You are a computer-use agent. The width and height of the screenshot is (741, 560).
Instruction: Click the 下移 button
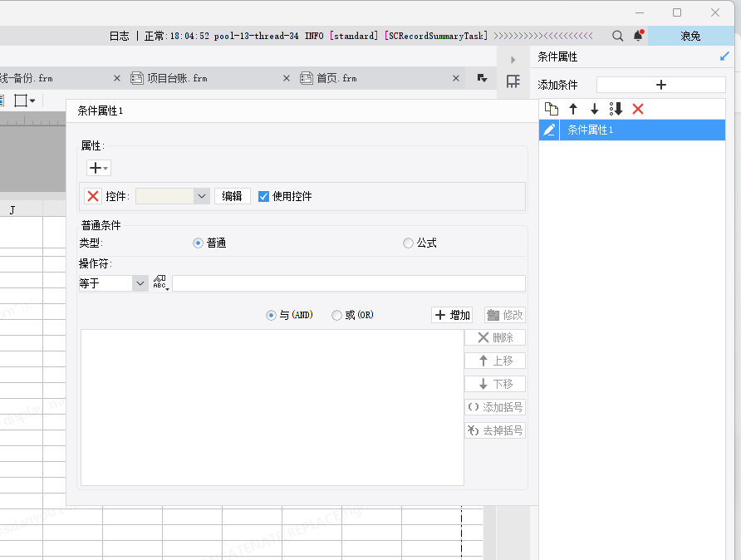(x=495, y=384)
